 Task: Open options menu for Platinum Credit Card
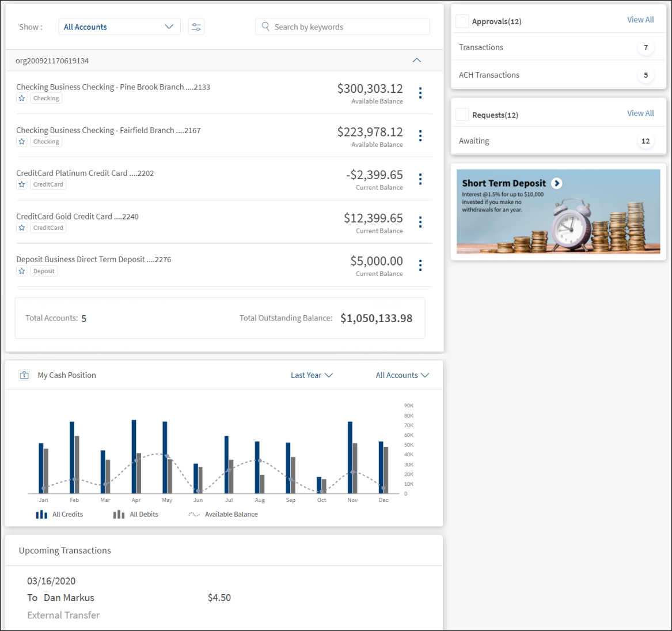tap(420, 179)
